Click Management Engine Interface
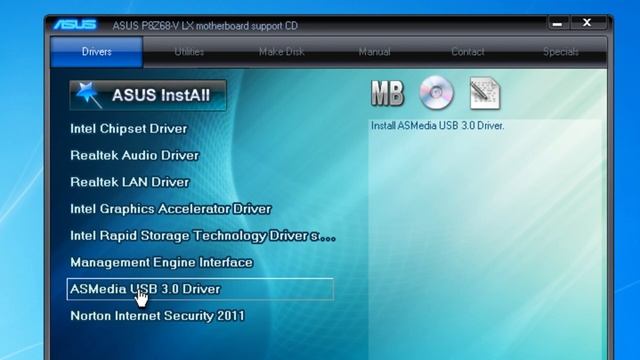 click(x=162, y=262)
